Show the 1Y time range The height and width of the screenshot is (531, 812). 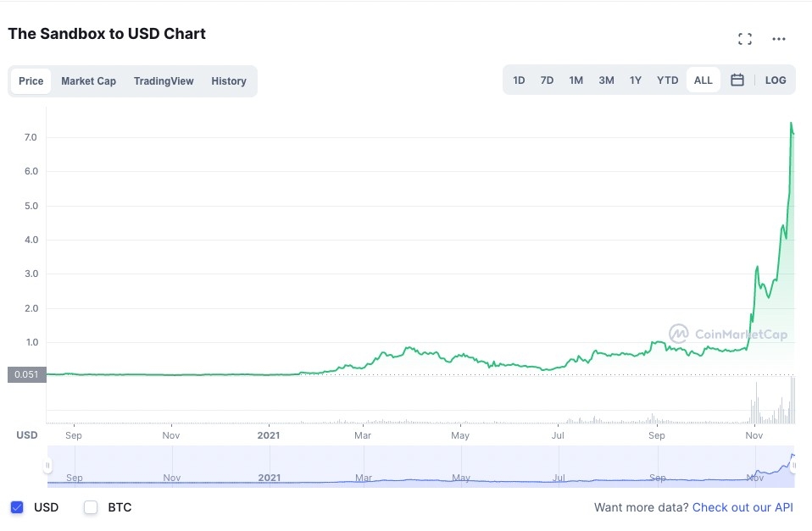(x=635, y=80)
